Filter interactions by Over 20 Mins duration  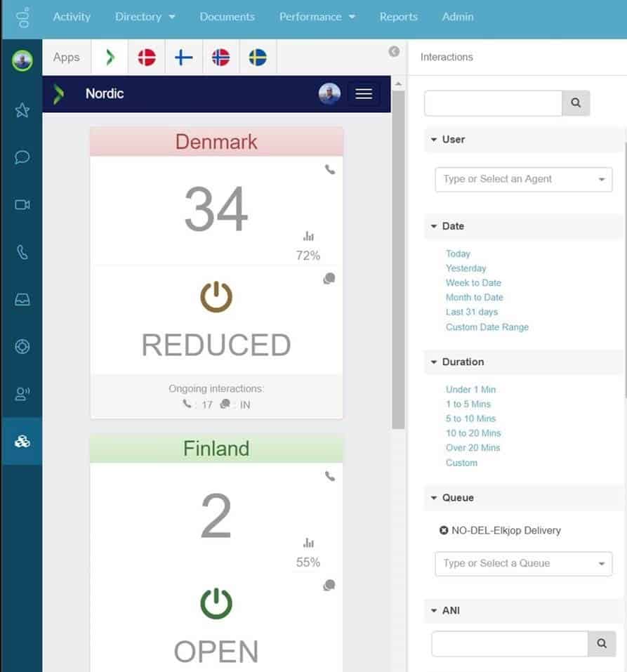pos(473,448)
